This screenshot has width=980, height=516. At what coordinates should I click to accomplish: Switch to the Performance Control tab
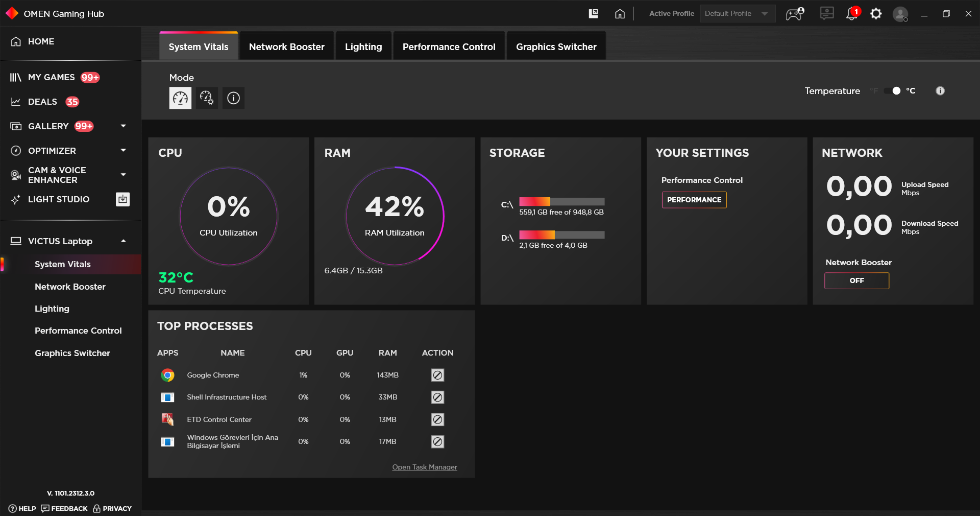[449, 46]
